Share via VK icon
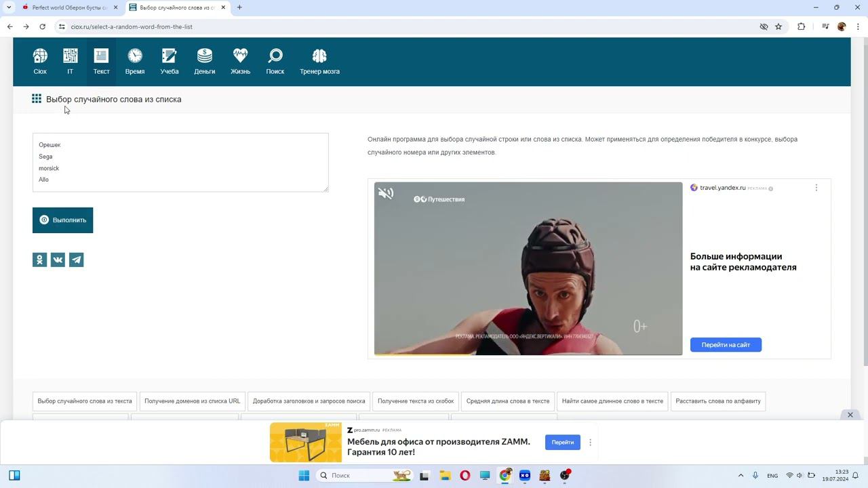The image size is (868, 488). [58, 260]
